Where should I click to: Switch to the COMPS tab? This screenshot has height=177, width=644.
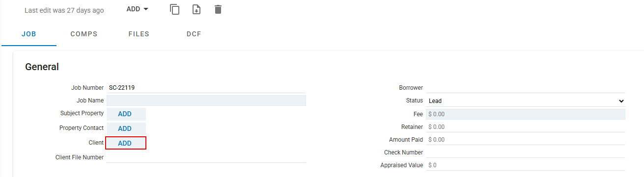pos(84,34)
